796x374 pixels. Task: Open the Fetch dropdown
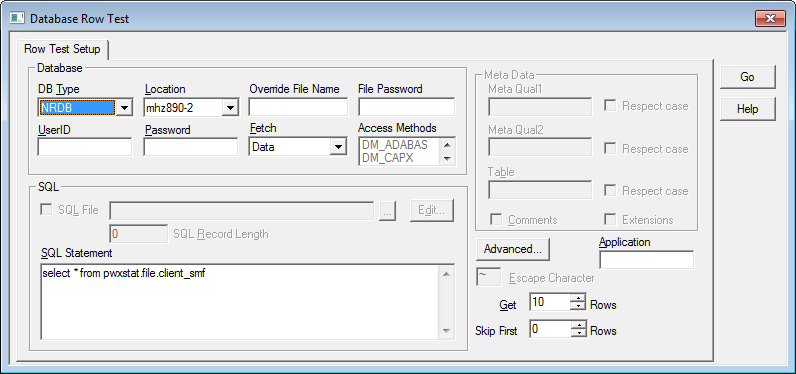coord(337,147)
